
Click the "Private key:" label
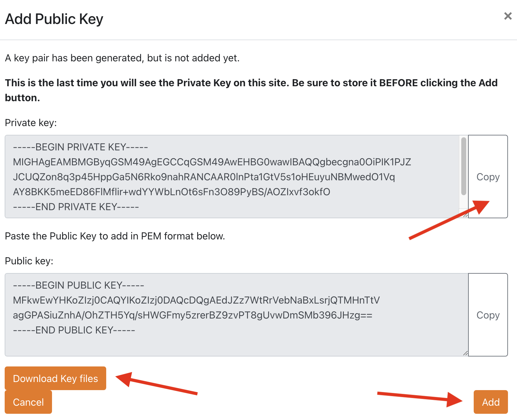tap(31, 123)
